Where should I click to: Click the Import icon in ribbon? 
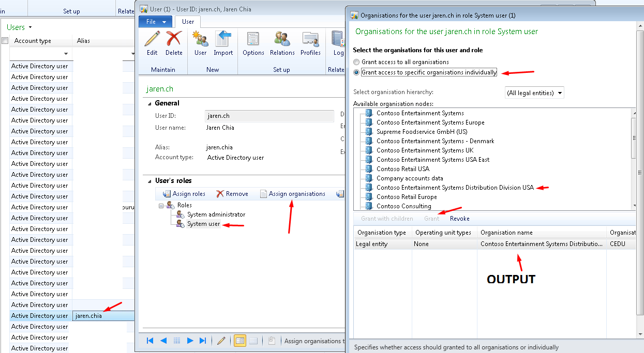click(x=223, y=39)
